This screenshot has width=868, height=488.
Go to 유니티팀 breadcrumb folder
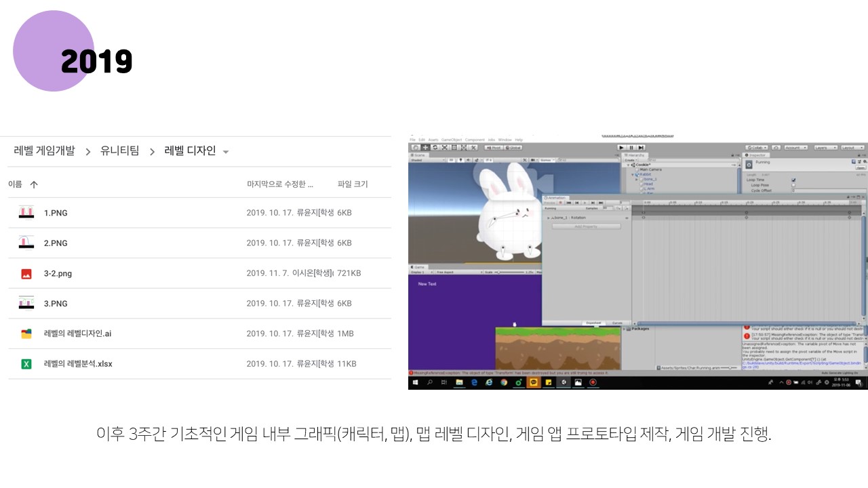(x=119, y=150)
